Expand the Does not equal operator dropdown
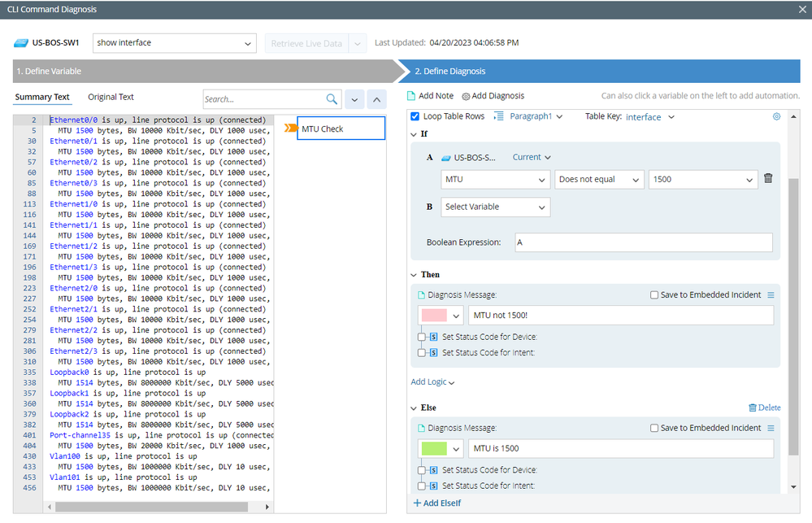812x523 pixels. click(599, 180)
